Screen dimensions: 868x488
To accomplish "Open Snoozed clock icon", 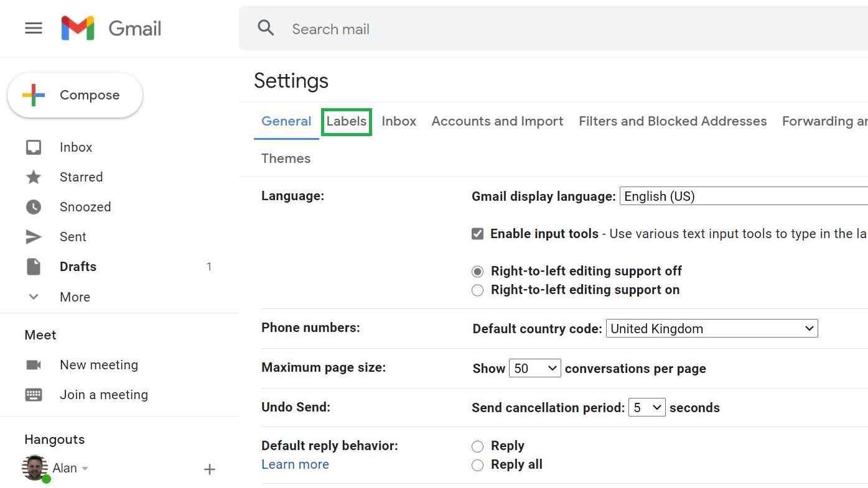I will [x=34, y=207].
